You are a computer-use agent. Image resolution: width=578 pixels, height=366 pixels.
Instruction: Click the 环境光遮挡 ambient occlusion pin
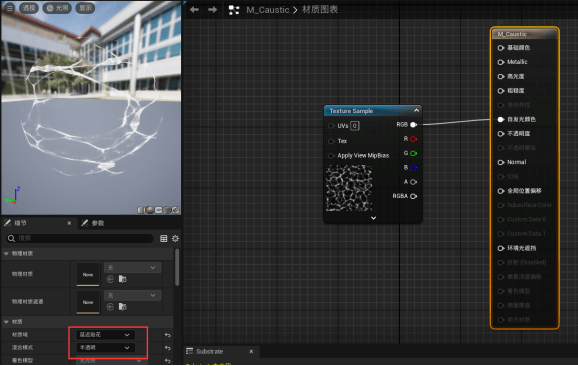[501, 248]
